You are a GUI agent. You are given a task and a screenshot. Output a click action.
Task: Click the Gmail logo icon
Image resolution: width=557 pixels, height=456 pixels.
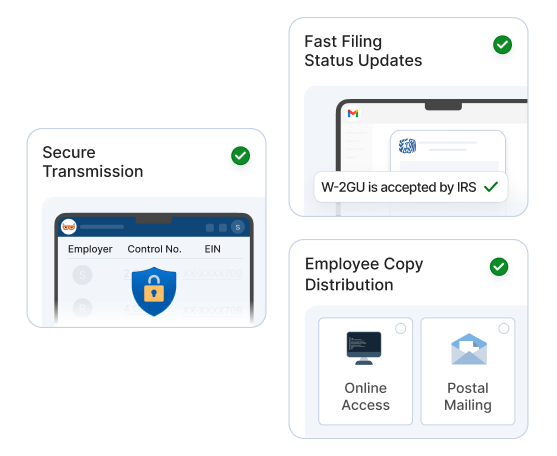pyautogui.click(x=353, y=114)
